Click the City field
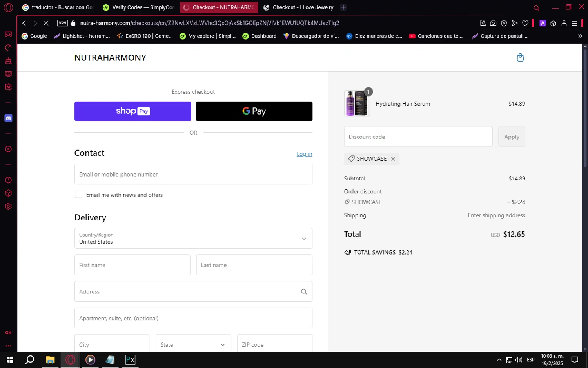Screen dimensions: 588x368 [x=112, y=344]
